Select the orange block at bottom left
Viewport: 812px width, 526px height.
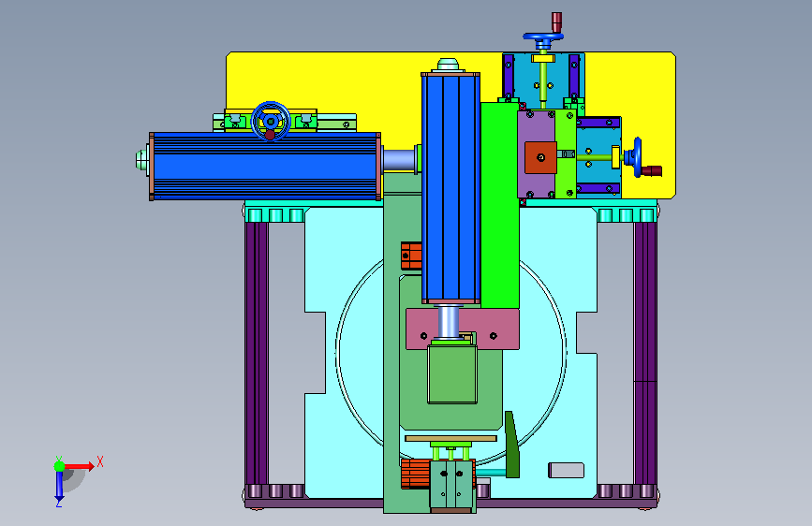415,474
